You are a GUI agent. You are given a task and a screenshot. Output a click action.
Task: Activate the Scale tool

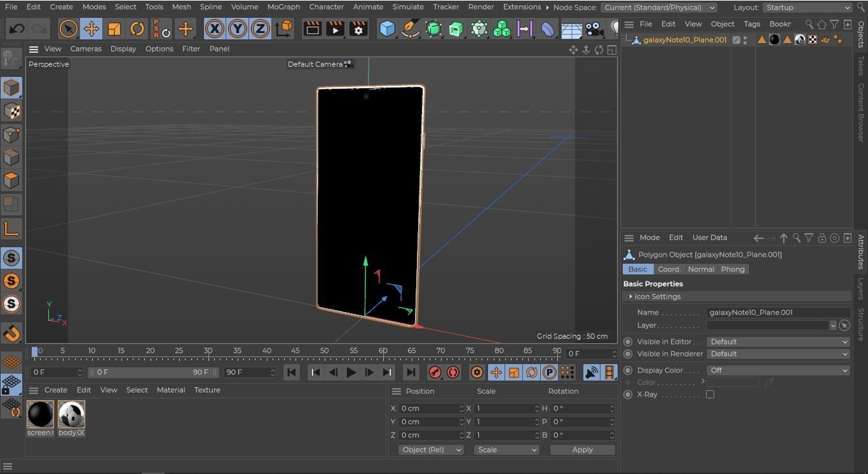pyautogui.click(x=114, y=29)
